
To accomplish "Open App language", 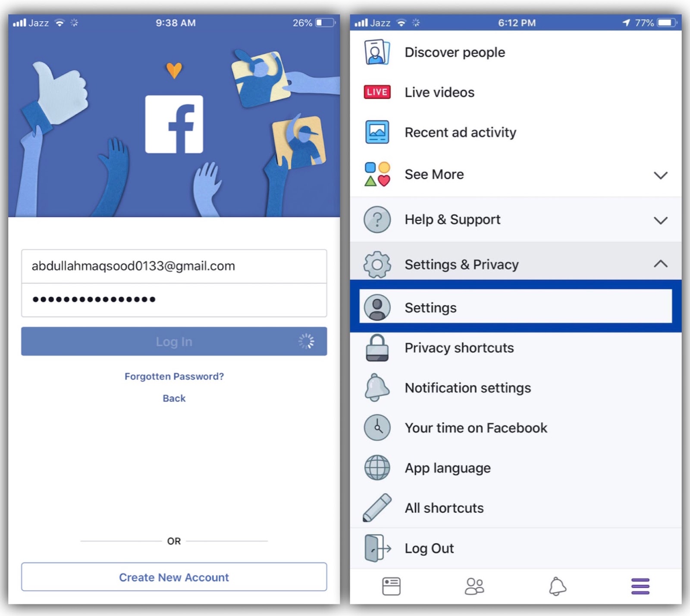I will coord(516,468).
